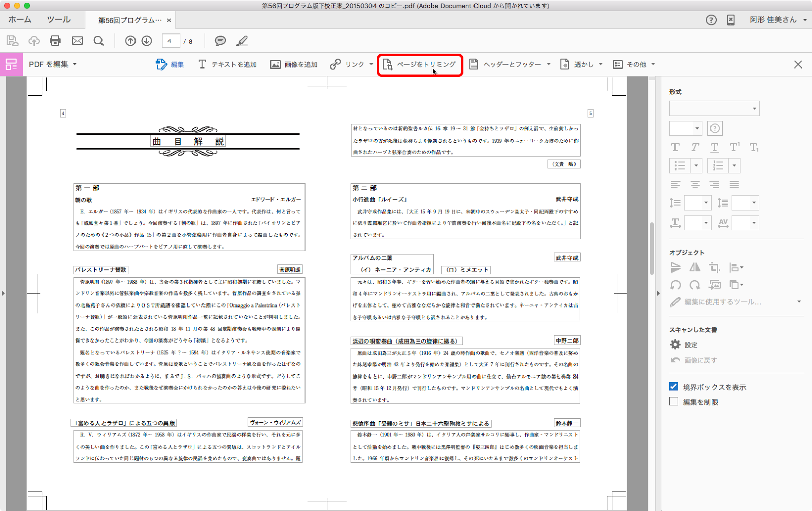The image size is (812, 511).
Task: Switch to the ツール tab
Action: click(59, 20)
